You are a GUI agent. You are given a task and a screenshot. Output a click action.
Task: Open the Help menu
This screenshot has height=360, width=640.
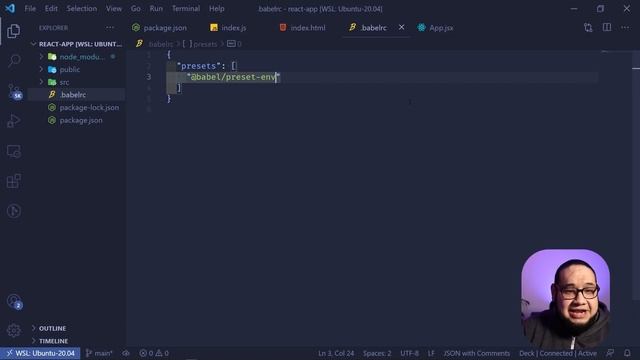tap(217, 9)
